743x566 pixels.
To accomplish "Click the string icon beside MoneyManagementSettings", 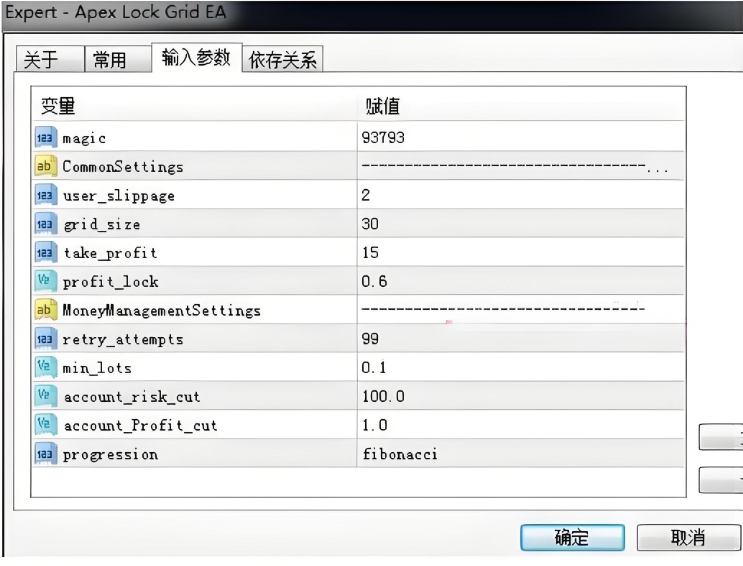I will 46,310.
